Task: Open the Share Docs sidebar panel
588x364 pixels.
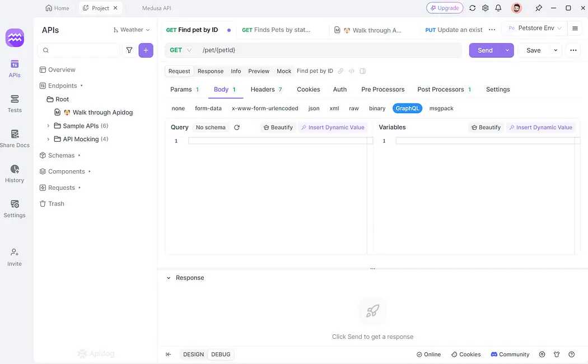Action: click(14, 138)
